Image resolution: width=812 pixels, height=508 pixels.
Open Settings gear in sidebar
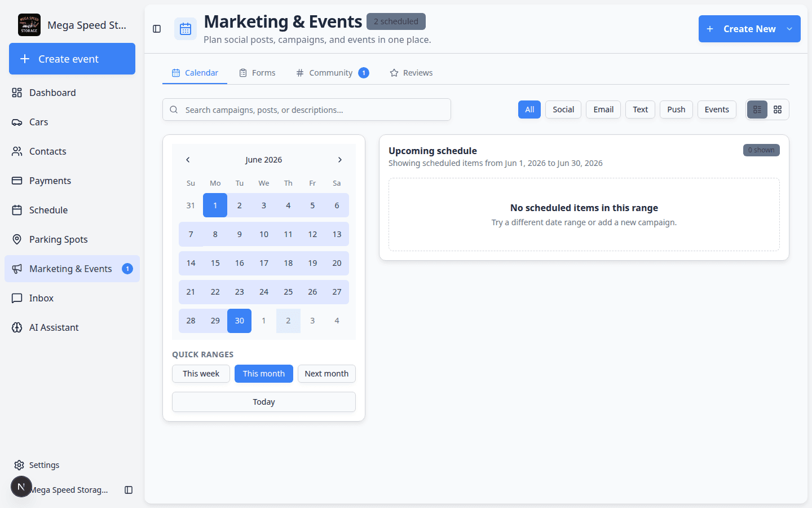(19, 465)
